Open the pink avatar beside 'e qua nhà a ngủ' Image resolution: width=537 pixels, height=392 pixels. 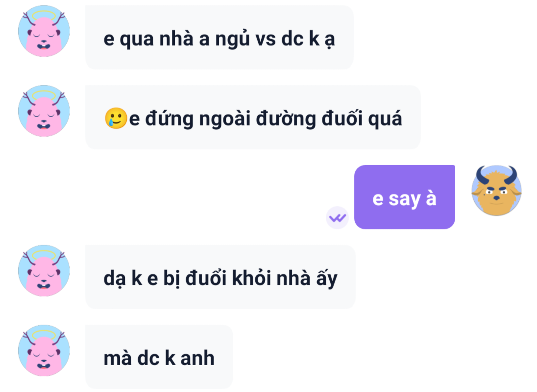click(x=44, y=31)
